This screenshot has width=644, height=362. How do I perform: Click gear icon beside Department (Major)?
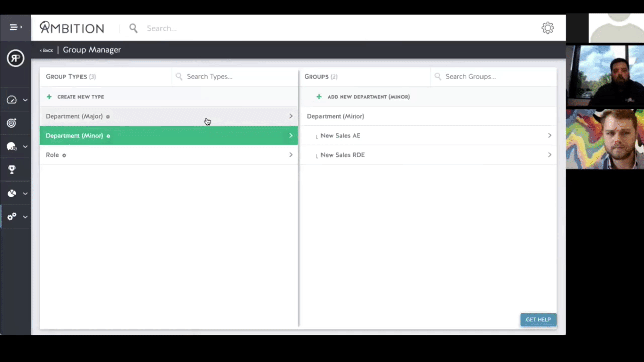tap(108, 117)
